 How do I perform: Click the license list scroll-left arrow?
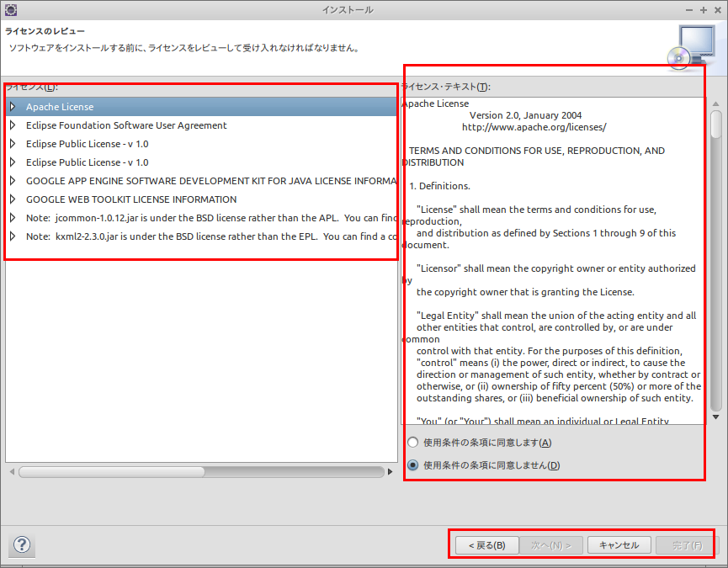point(12,472)
